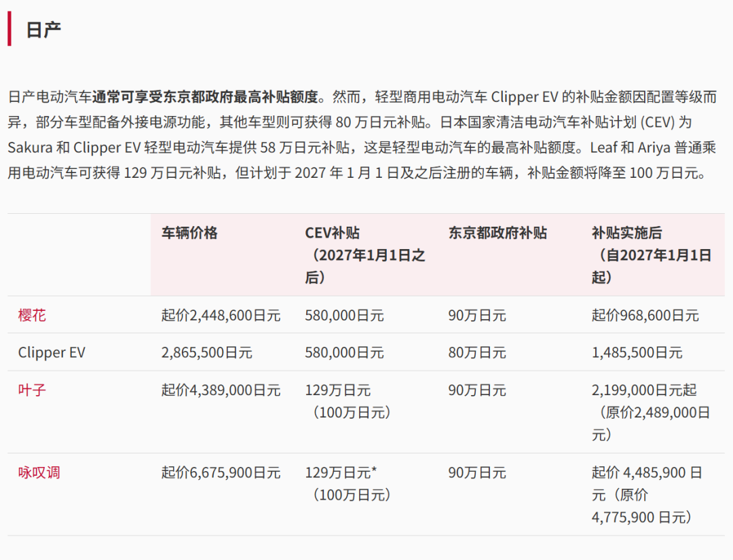The height and width of the screenshot is (560, 733).
Task: Click the bold text 通常可享受东京都政府最高补贴额度
Action: tap(205, 97)
